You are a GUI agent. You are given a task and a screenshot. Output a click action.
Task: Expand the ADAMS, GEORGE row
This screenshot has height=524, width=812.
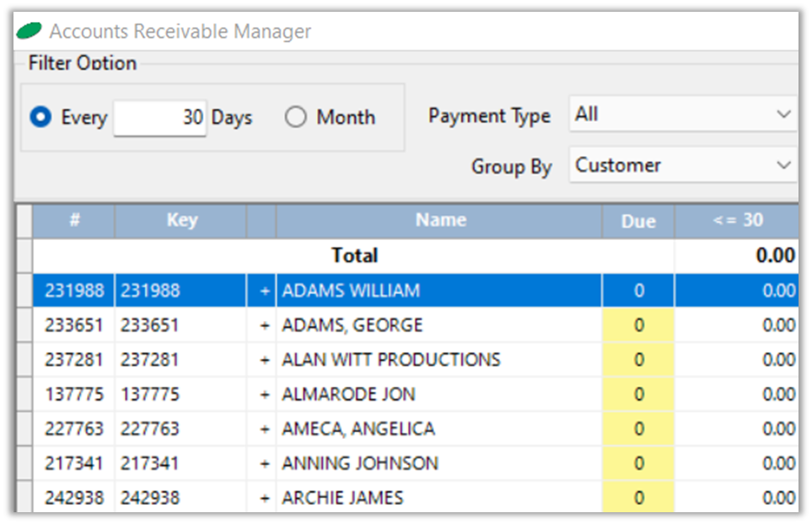(x=264, y=325)
